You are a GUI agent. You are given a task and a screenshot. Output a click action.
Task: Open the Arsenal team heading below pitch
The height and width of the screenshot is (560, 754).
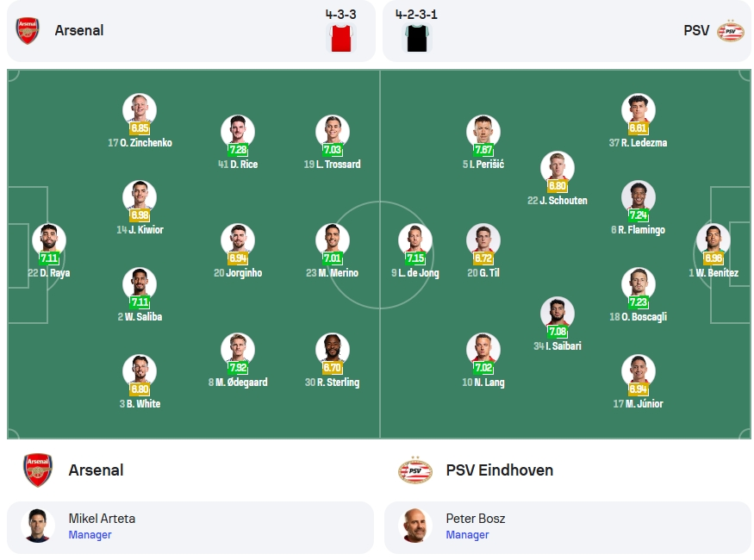96,470
